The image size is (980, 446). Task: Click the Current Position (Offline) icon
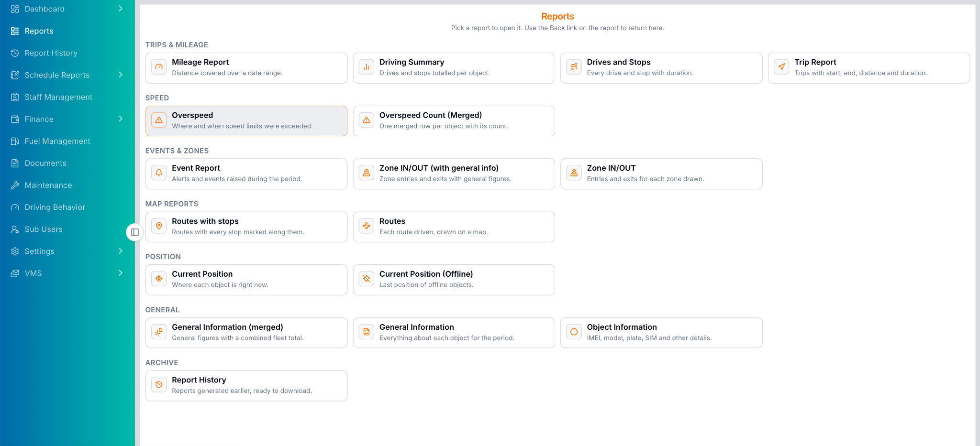(x=367, y=279)
